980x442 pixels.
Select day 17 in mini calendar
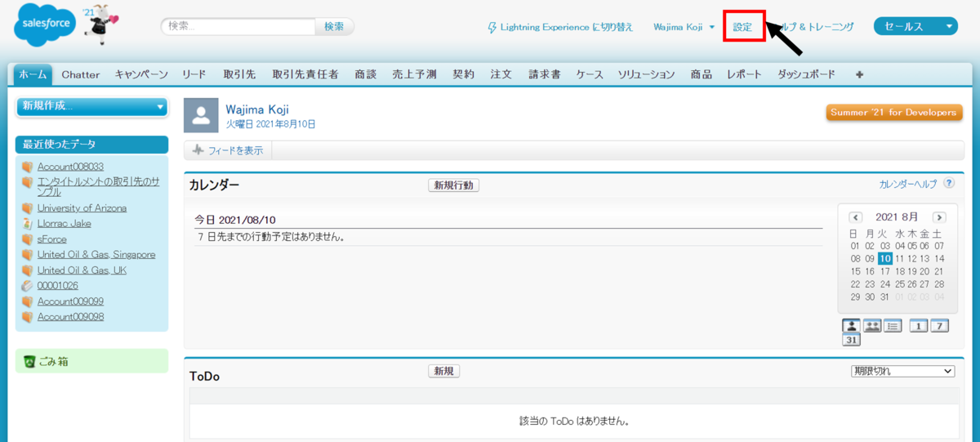point(884,271)
